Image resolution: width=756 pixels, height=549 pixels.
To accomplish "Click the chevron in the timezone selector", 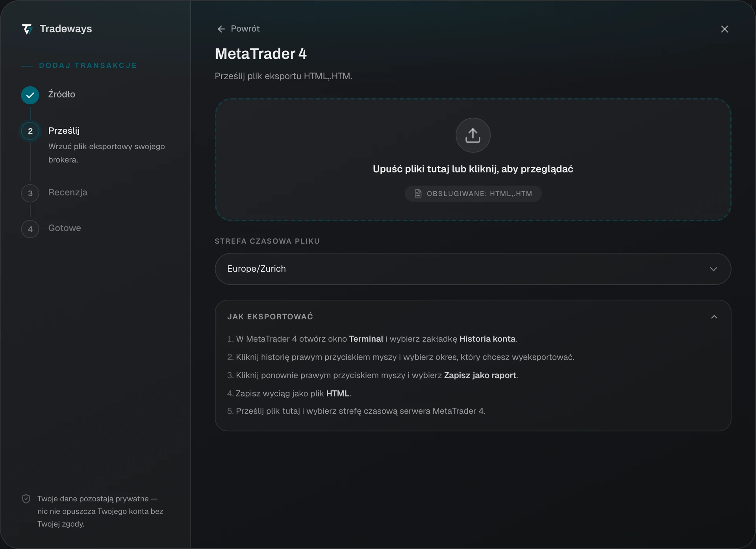I will 713,269.
